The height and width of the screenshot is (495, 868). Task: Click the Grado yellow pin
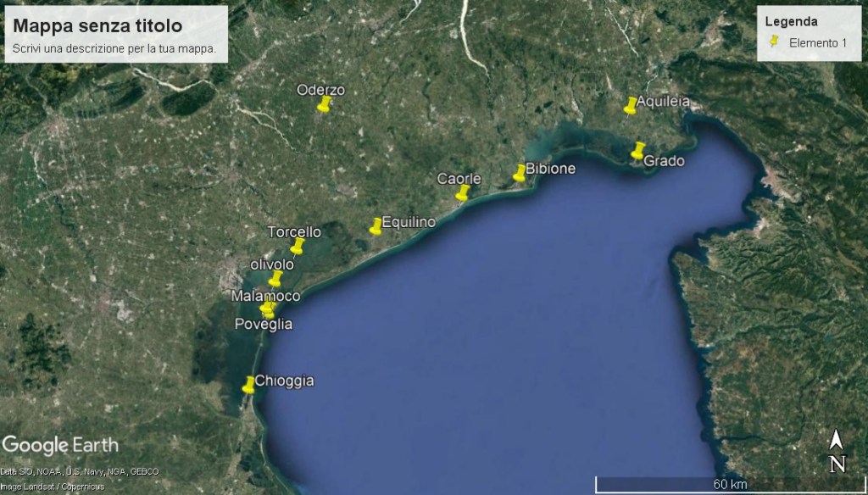pos(637,151)
